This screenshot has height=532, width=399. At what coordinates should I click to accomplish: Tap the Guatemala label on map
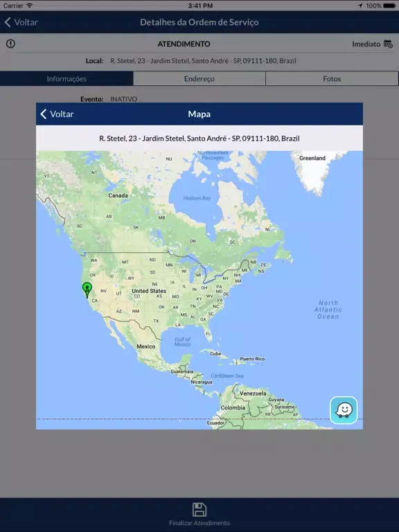pos(182,371)
